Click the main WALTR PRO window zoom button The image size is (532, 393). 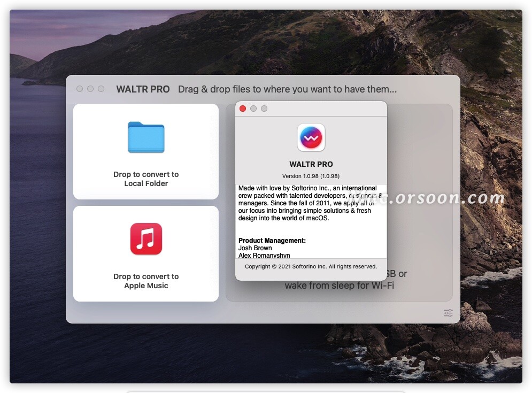(101, 89)
